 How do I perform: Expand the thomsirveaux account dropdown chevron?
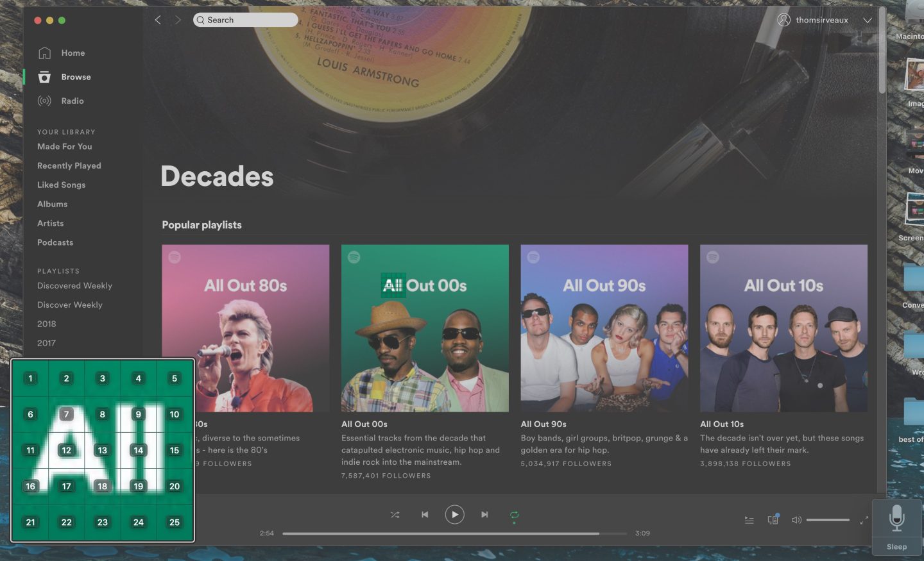pyautogui.click(x=867, y=21)
